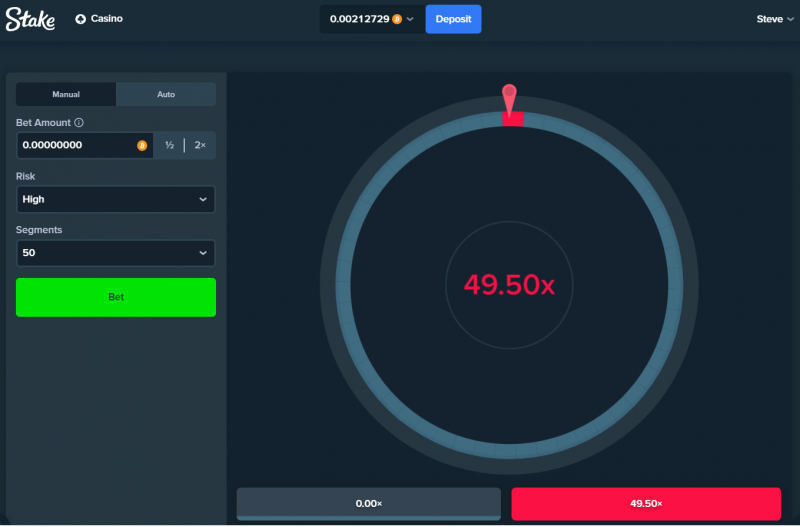Screen dimensions: 800x527
Task: Click the Stake logo
Action: tap(30, 19)
